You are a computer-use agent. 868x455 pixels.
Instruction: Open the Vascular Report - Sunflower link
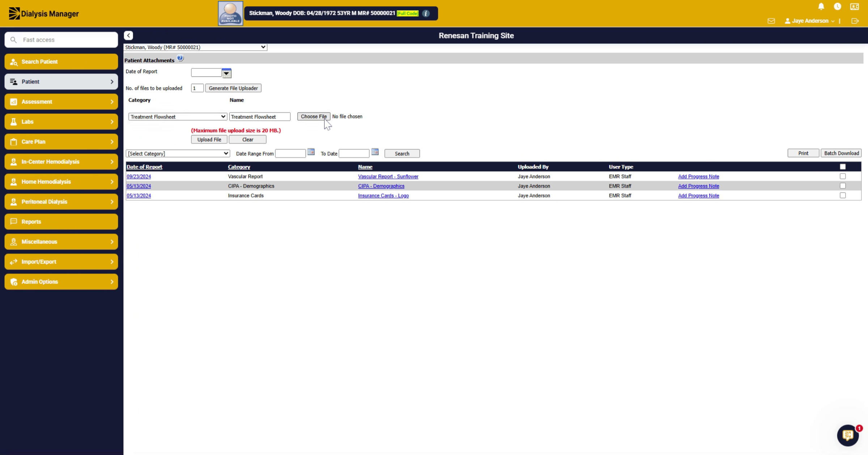point(388,176)
